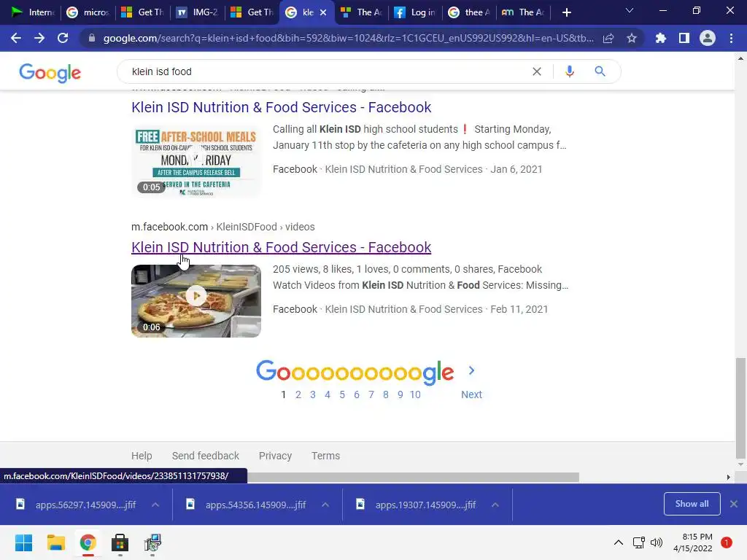Viewport: 747px width, 560px height.
Task: Open the Send feedback footer link
Action: (x=205, y=456)
